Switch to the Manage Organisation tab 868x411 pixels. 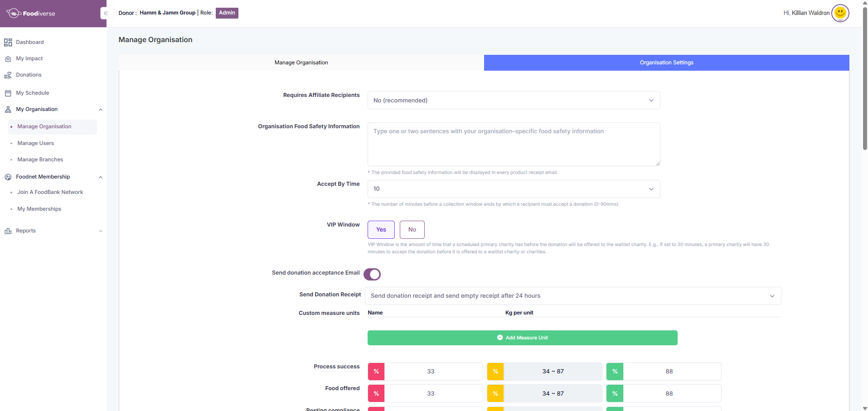(x=301, y=63)
